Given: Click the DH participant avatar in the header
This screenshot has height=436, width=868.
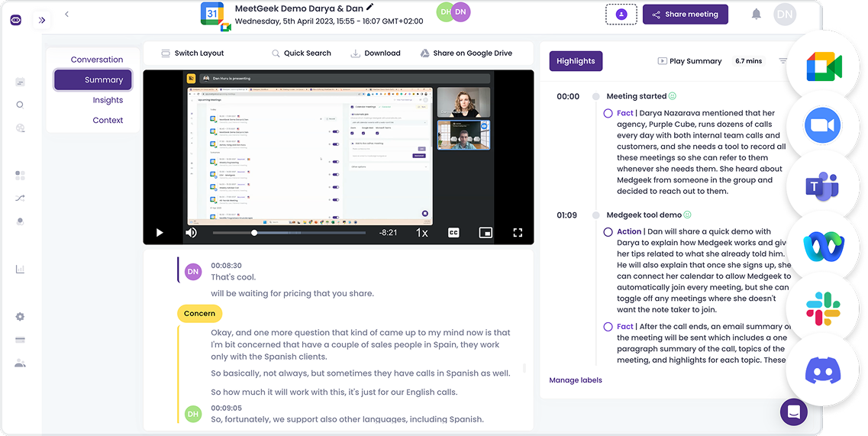Looking at the screenshot, I should 444,11.
